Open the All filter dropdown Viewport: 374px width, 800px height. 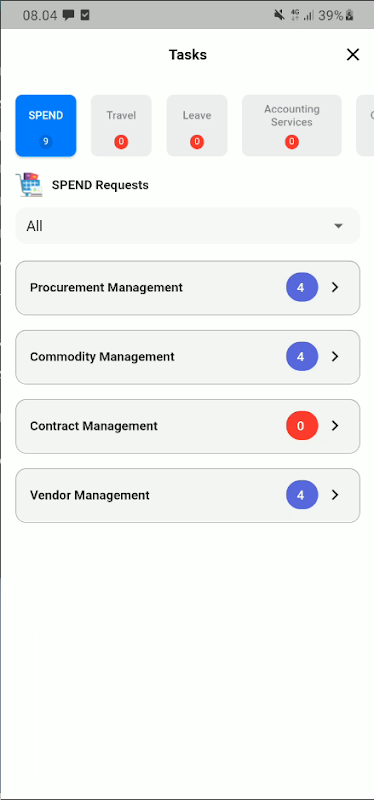[x=188, y=226]
